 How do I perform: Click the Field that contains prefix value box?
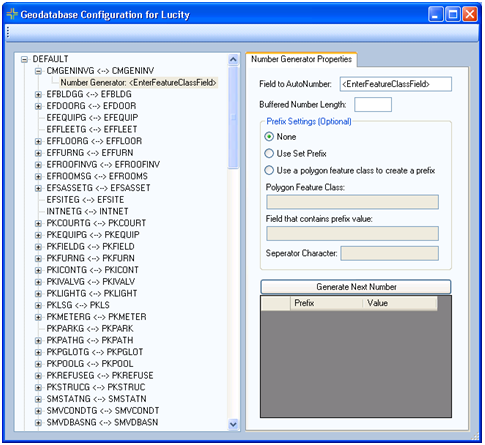[x=352, y=233]
